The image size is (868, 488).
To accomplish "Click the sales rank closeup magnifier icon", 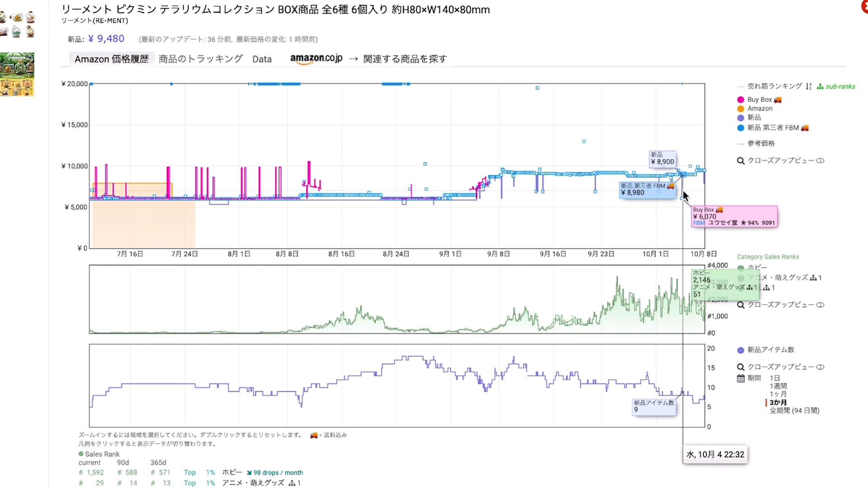I will point(741,305).
